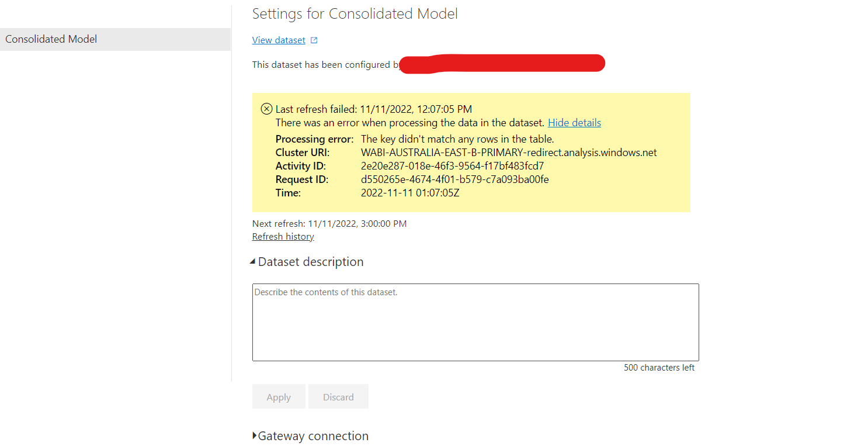Click the error circle icon beside Last refresh failed
The height and width of the screenshot is (446, 868).
(x=266, y=109)
